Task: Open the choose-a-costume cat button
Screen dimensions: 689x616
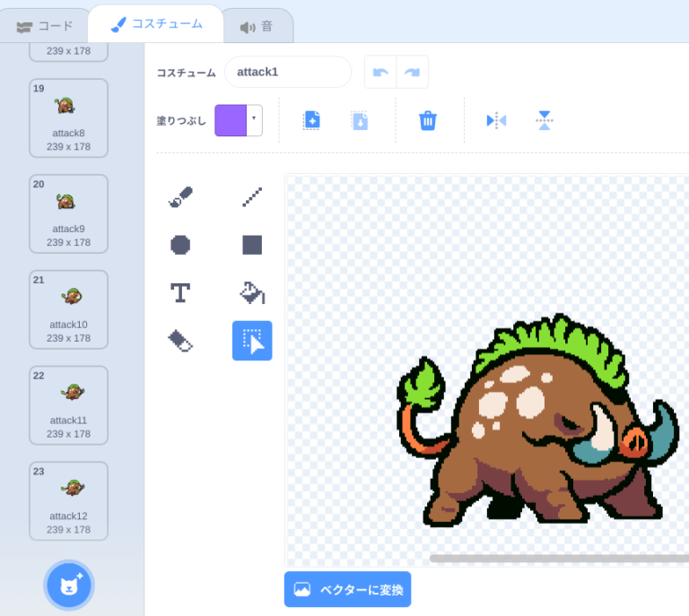Action: coord(69,586)
